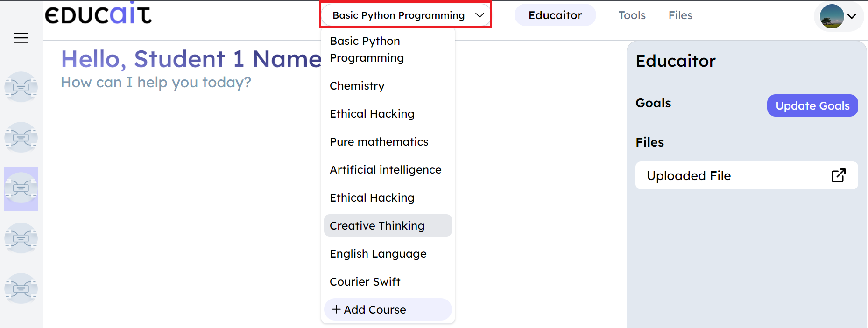Switch to the Tools tab

click(632, 15)
